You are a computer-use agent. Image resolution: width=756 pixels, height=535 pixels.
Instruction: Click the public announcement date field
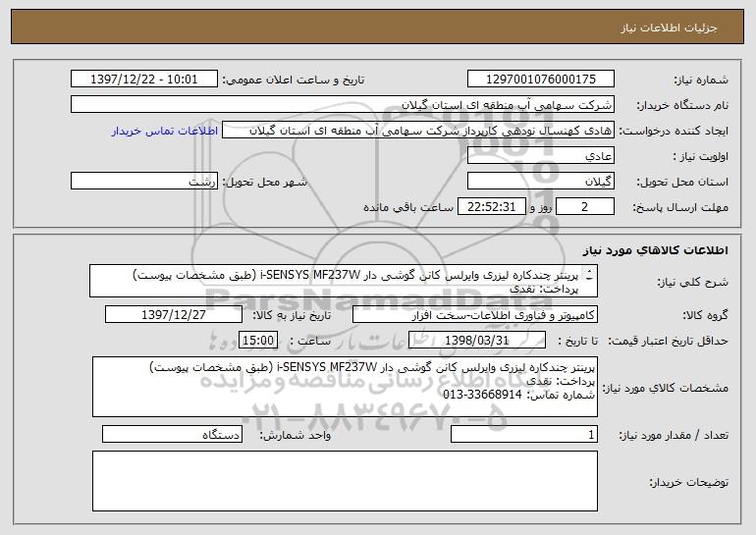tap(144, 79)
